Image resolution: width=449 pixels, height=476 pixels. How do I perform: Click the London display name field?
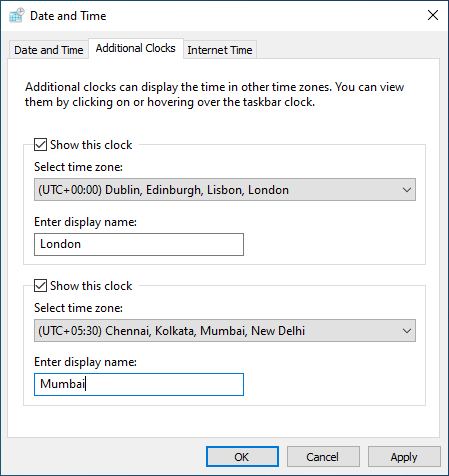tap(139, 244)
